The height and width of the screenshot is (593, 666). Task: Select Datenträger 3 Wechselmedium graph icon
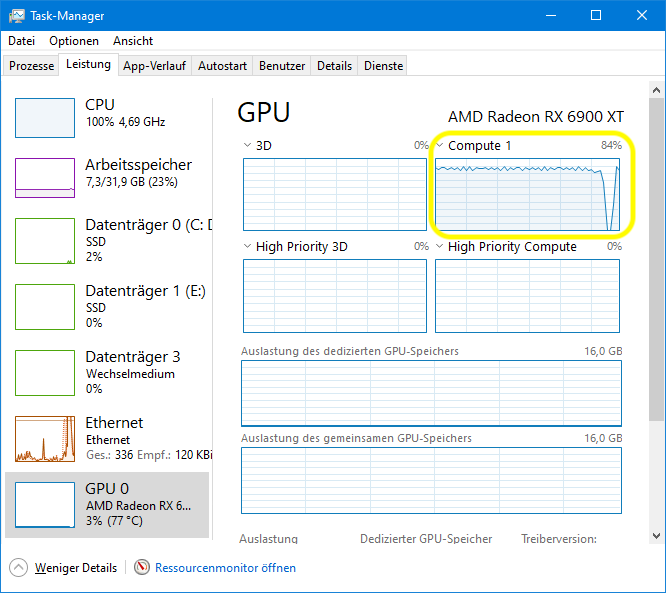[45, 373]
